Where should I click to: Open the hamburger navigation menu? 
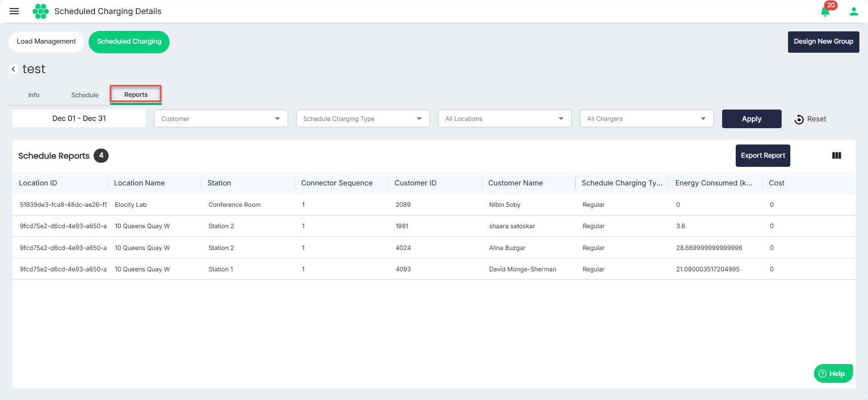pos(15,11)
